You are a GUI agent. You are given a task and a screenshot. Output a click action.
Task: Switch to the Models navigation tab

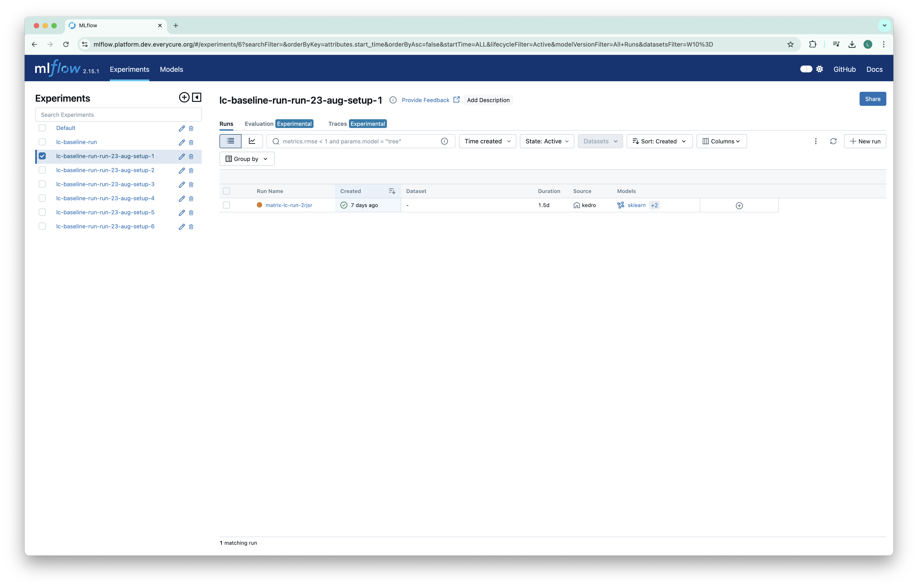(172, 69)
